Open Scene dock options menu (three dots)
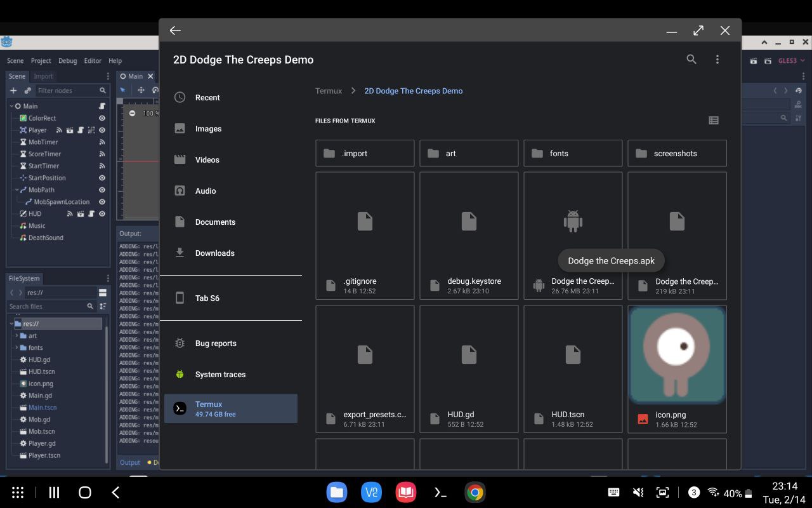Screen dimensions: 812x508 click(x=108, y=76)
